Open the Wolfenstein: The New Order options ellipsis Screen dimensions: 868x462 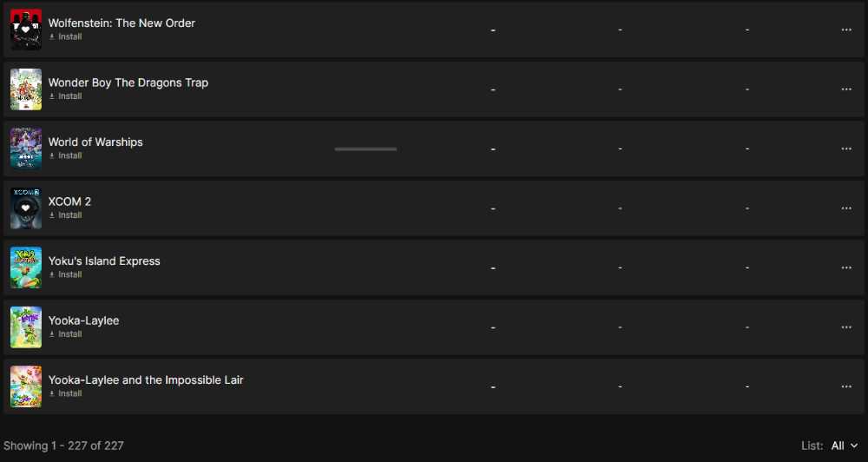coord(846,30)
